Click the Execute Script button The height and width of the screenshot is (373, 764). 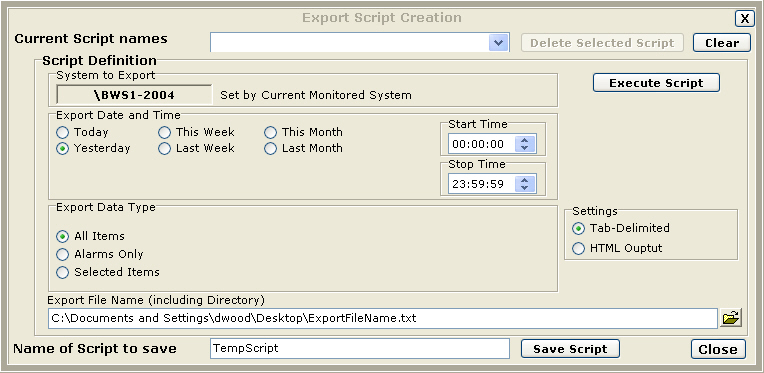click(x=656, y=83)
